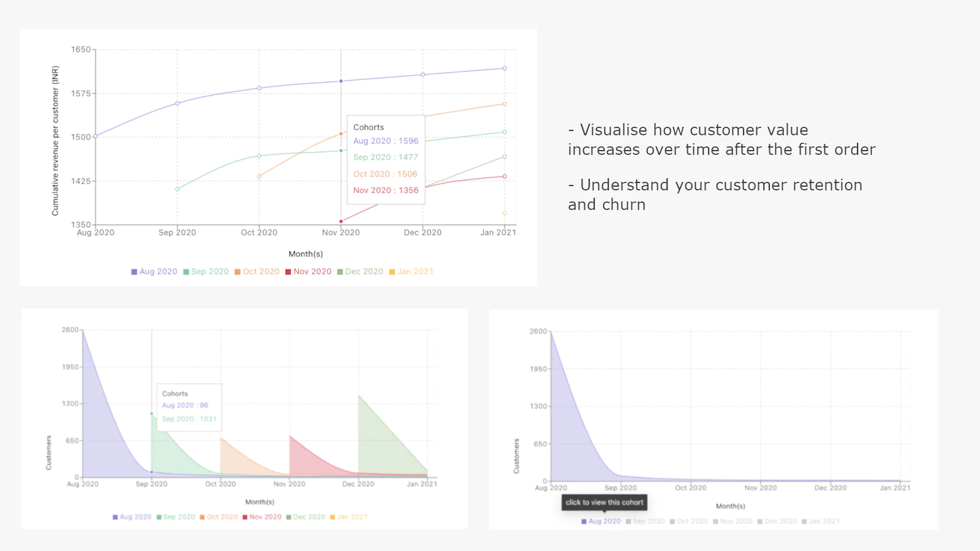Click green Sep 2020 starting data point in revenue chart
The width and height of the screenshot is (980, 551).
pyautogui.click(x=178, y=189)
